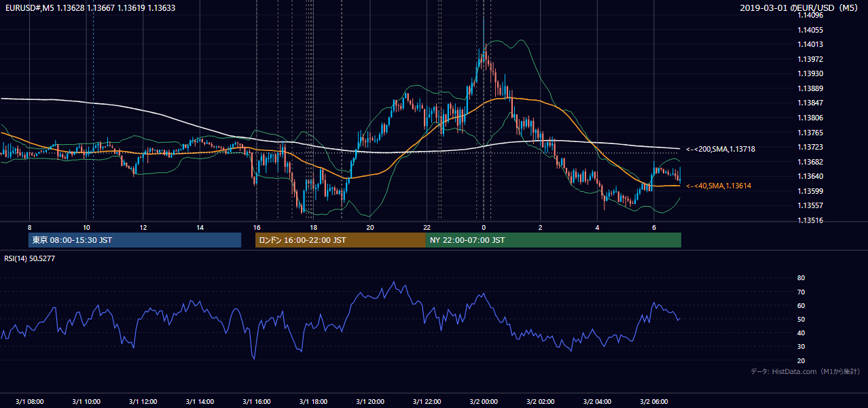Click the Tokyo 08:00-15:30 JST session bar

(x=135, y=240)
